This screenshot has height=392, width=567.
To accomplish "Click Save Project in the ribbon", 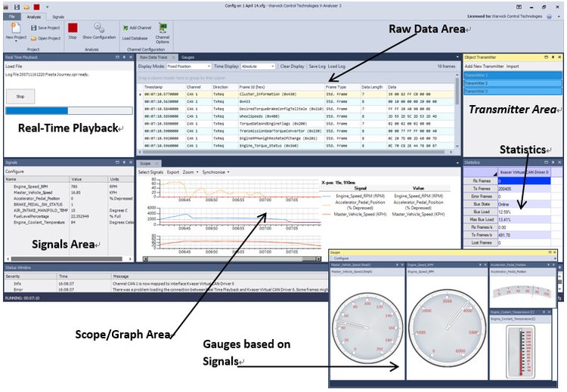I will tap(45, 28).
